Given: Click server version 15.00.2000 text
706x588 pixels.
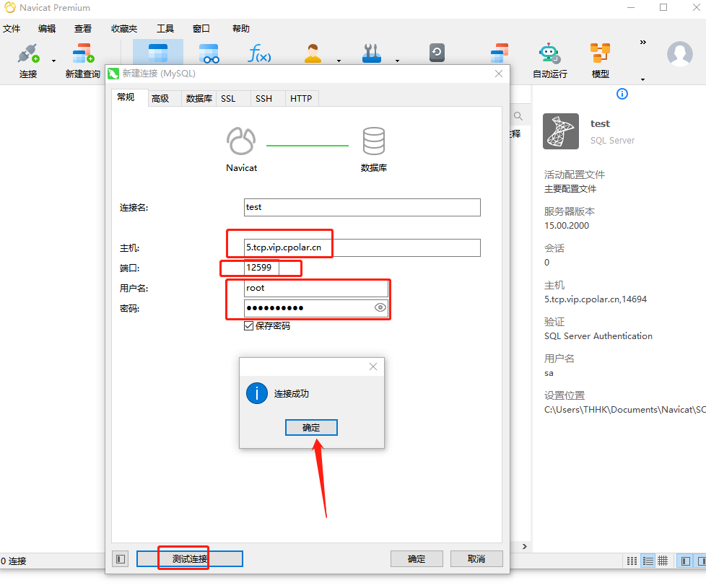Looking at the screenshot, I should coord(567,225).
